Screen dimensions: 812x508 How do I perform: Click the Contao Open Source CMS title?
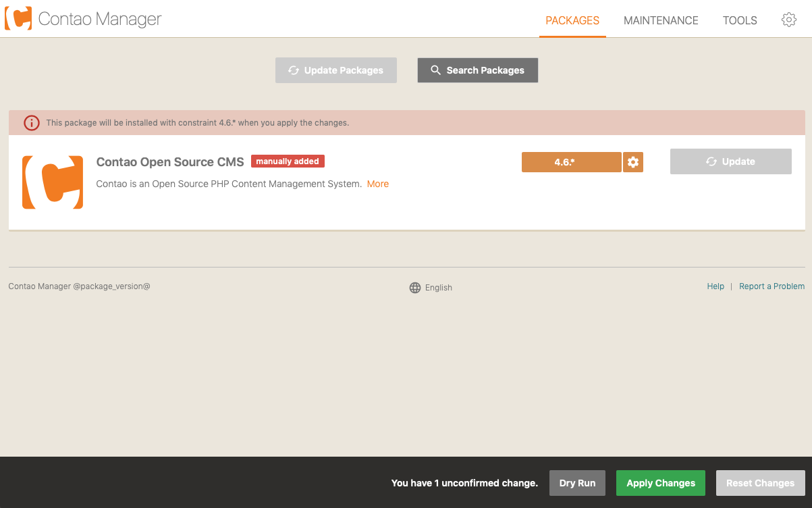coord(170,162)
